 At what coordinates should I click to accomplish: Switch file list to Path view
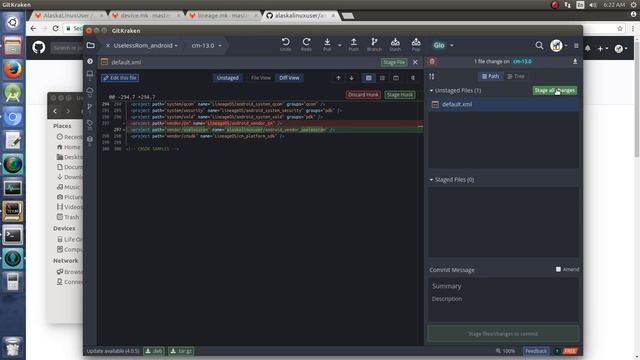[x=490, y=76]
